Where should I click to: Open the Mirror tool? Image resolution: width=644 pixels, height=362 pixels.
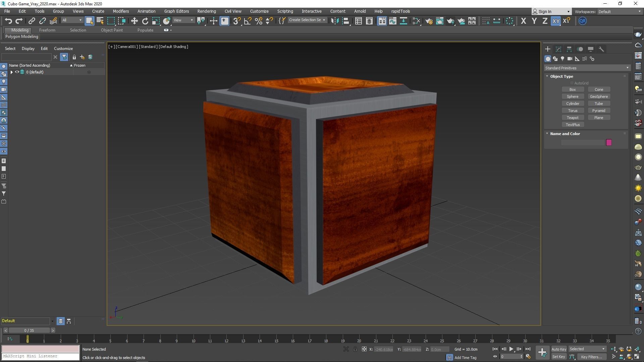[334, 21]
